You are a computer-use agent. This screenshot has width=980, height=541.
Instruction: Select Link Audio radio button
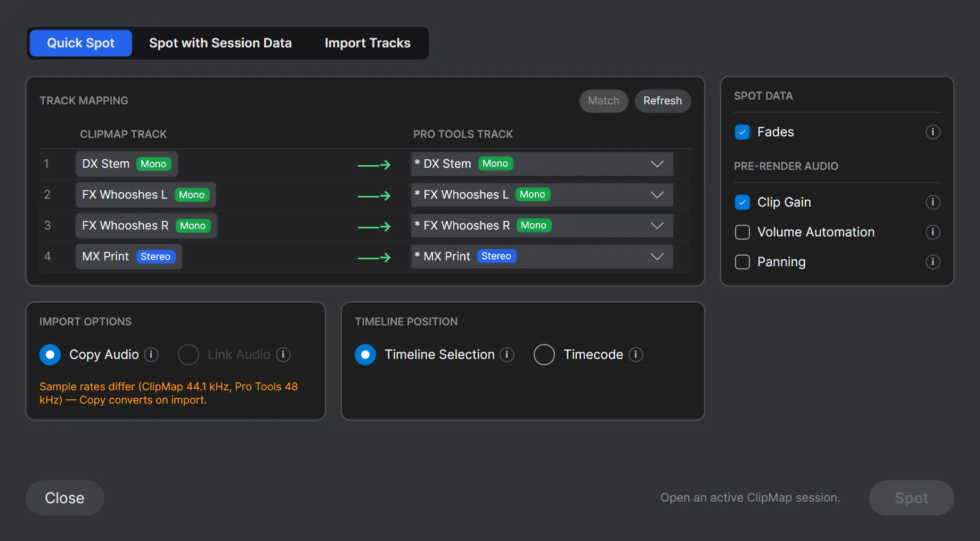[x=189, y=355]
